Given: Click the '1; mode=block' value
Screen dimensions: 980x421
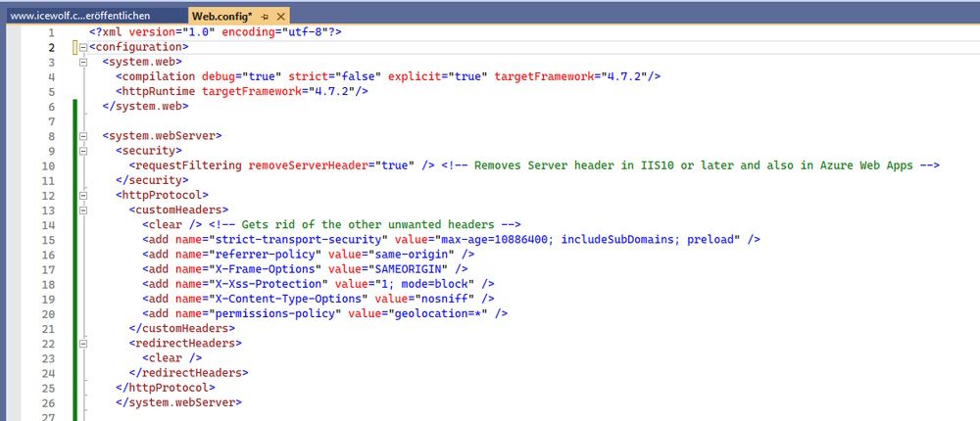Looking at the screenshot, I should (427, 284).
